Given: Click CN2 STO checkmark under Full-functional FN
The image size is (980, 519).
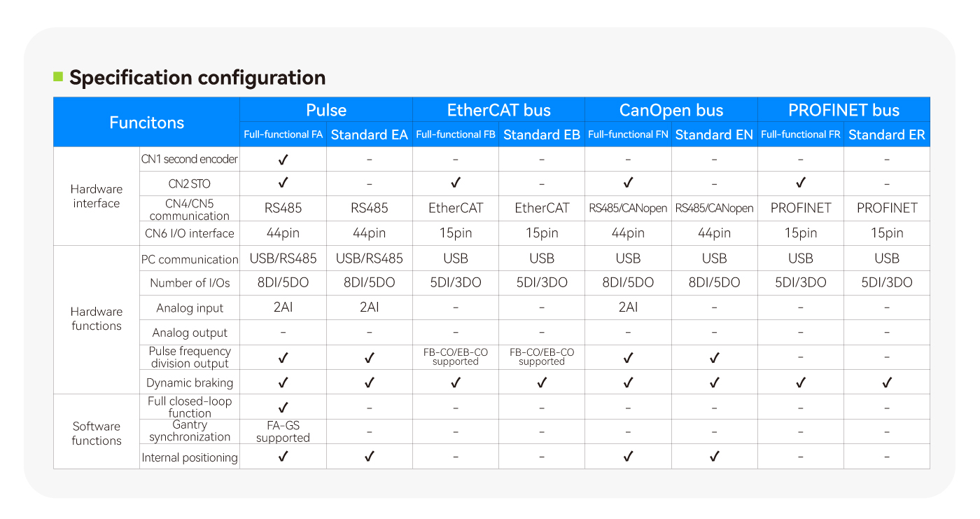Looking at the screenshot, I should [628, 184].
